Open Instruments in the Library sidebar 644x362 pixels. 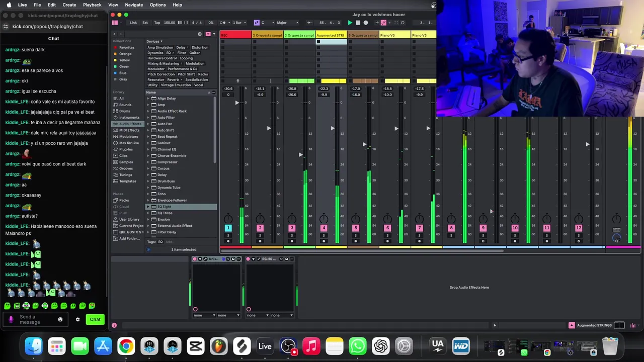pyautogui.click(x=129, y=118)
